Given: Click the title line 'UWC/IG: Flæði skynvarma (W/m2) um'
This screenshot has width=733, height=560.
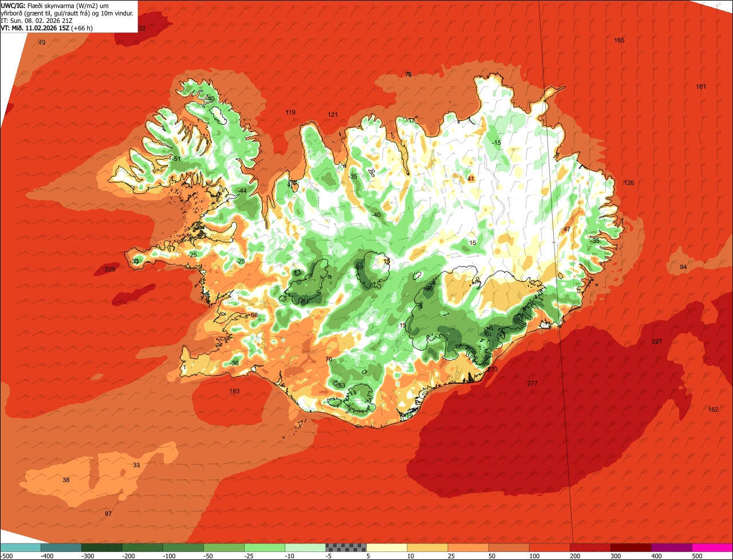Looking at the screenshot, I should (55, 6).
